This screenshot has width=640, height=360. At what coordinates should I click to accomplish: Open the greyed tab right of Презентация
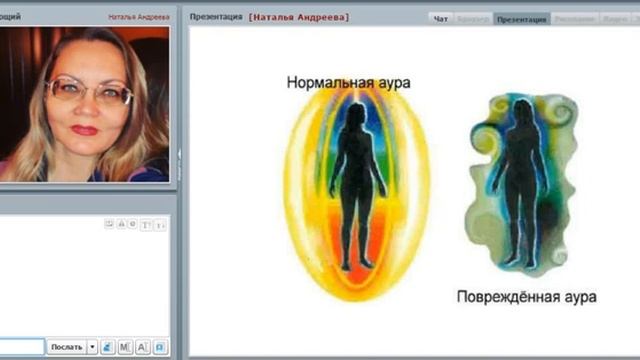(574, 19)
